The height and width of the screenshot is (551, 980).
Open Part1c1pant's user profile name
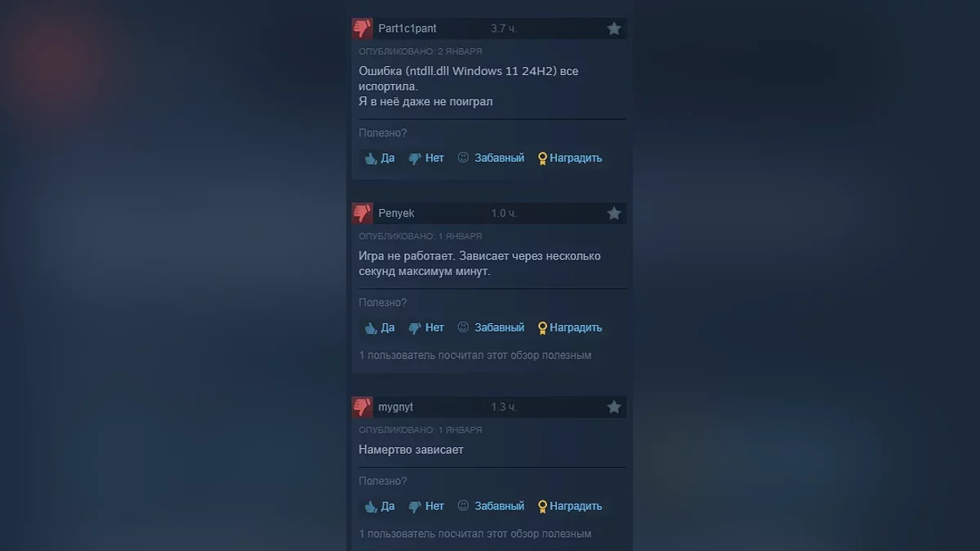[408, 29]
